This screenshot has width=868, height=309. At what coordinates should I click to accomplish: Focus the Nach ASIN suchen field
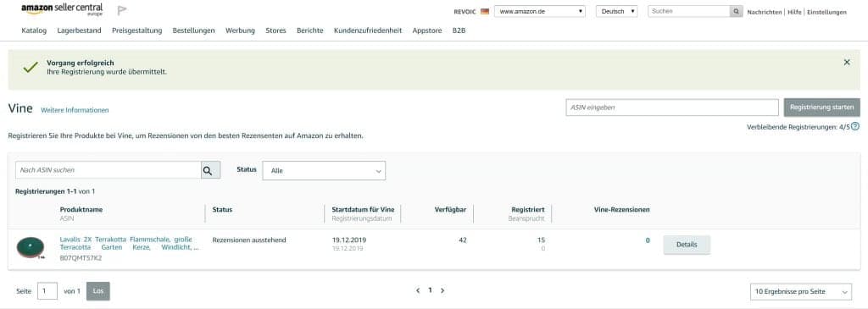coord(108,170)
